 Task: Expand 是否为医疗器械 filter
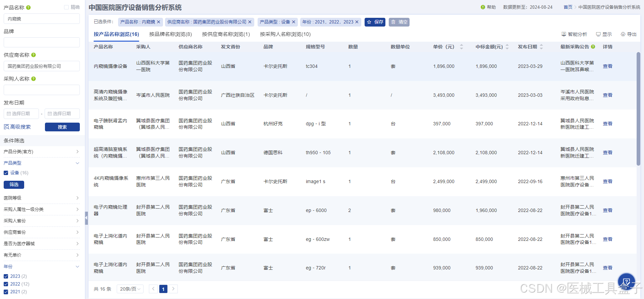point(42,244)
